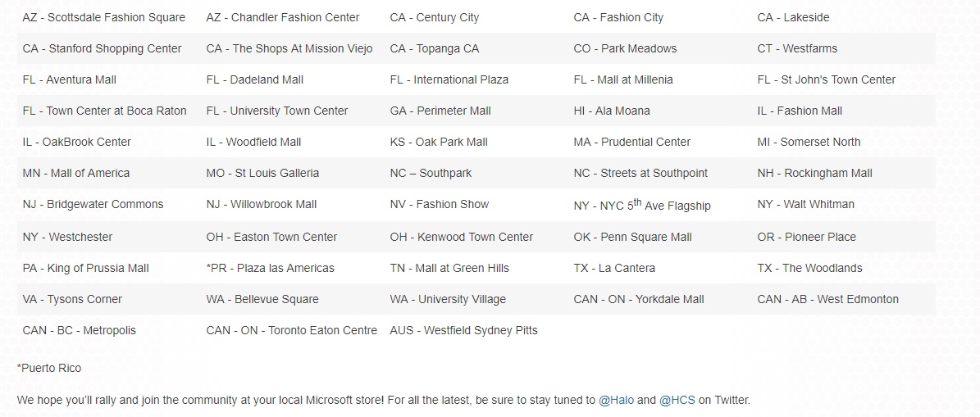Select CAN - AB - West Edmonton cell

click(828, 299)
